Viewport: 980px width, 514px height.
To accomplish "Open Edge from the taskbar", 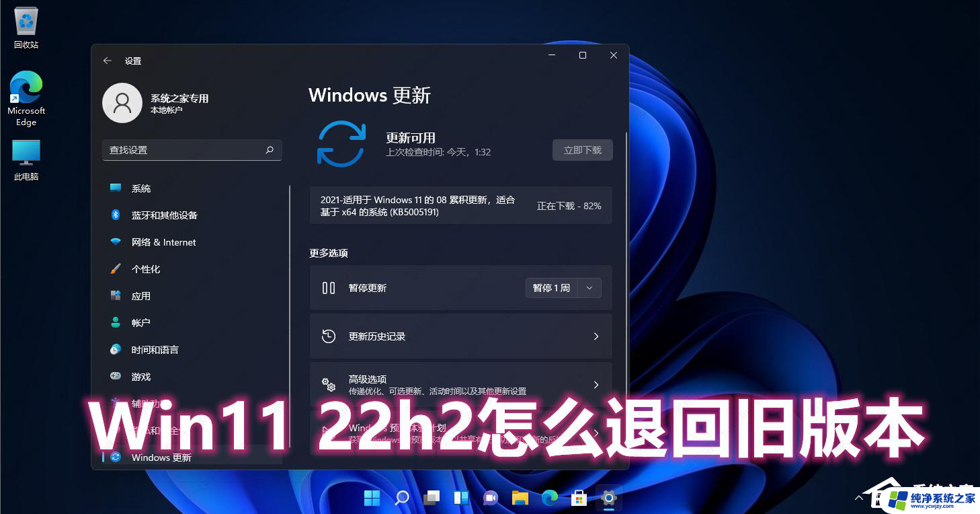I will click(550, 498).
